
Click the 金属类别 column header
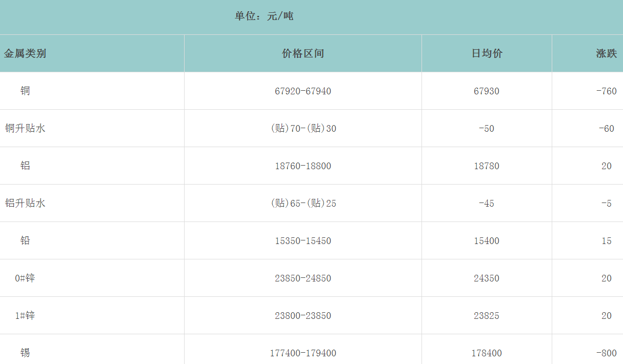tap(25, 53)
